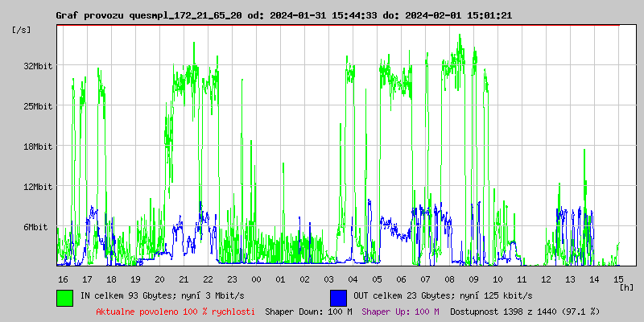Click hour 00 on the time axis
644x322 pixels.
(x=256, y=279)
